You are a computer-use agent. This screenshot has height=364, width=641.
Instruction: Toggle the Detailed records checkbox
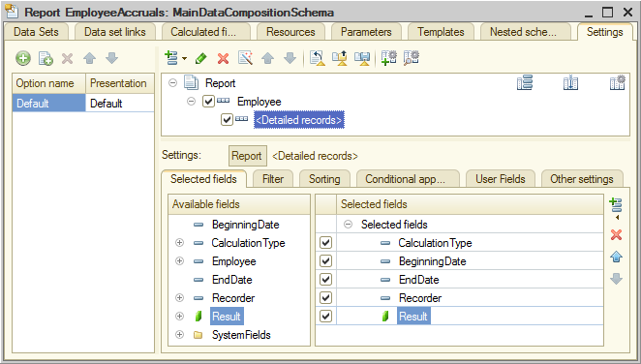click(227, 120)
